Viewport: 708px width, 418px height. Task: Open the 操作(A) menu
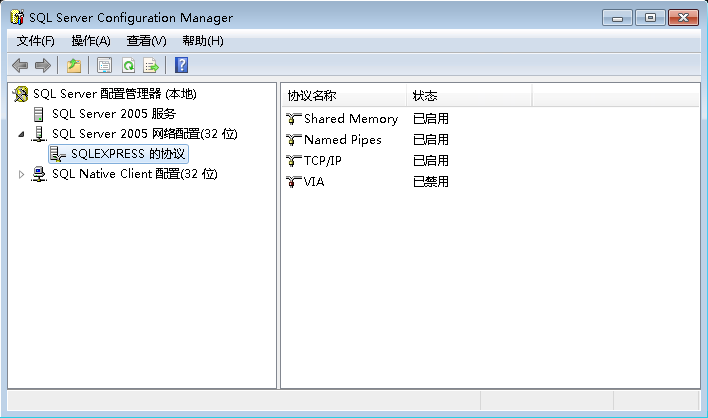coord(91,41)
